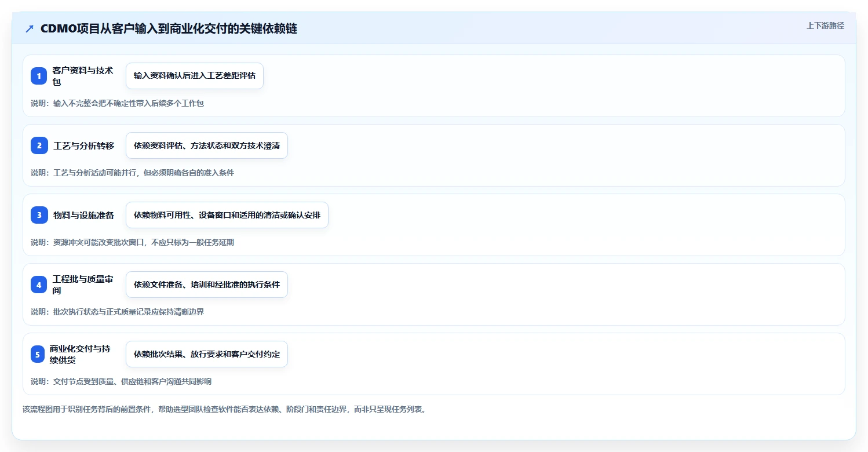This screenshot has width=868, height=452.
Task: Select step number badge 2
Action: (x=39, y=145)
